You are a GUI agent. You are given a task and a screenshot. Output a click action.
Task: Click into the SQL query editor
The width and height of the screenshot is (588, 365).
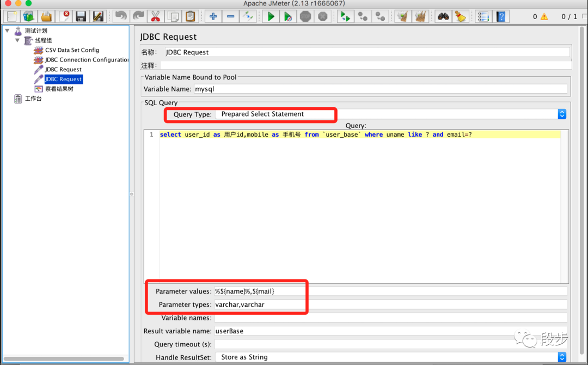359,206
